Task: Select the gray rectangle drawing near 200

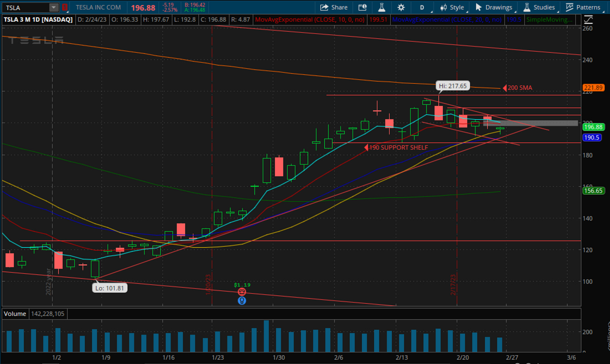Action: [x=530, y=123]
